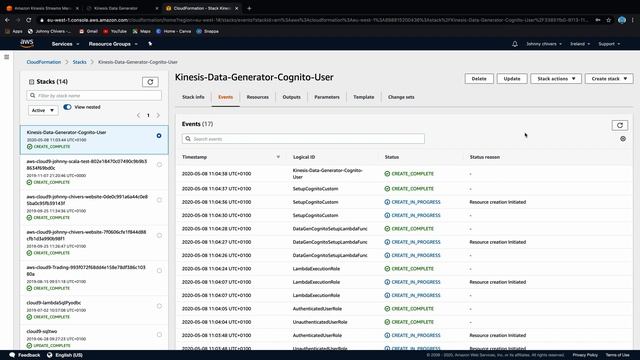Refresh the Stacks list
The image size is (640, 360).
click(x=150, y=82)
